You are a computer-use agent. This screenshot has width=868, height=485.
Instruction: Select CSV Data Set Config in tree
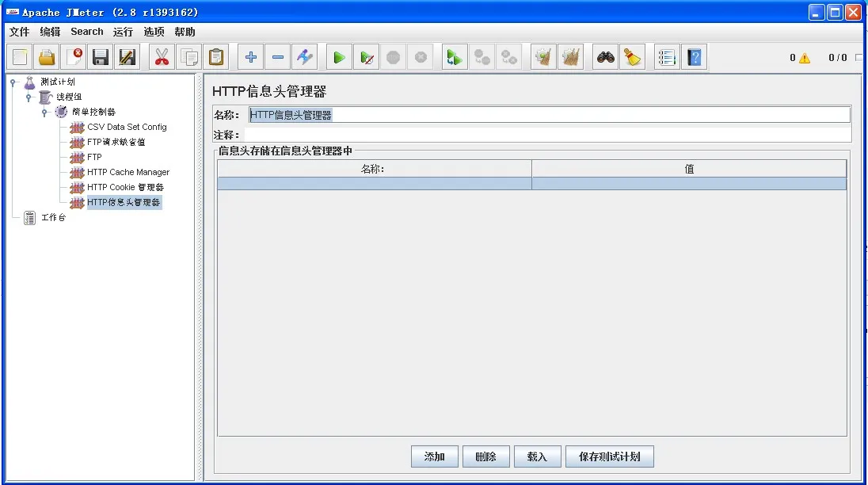pyautogui.click(x=127, y=127)
